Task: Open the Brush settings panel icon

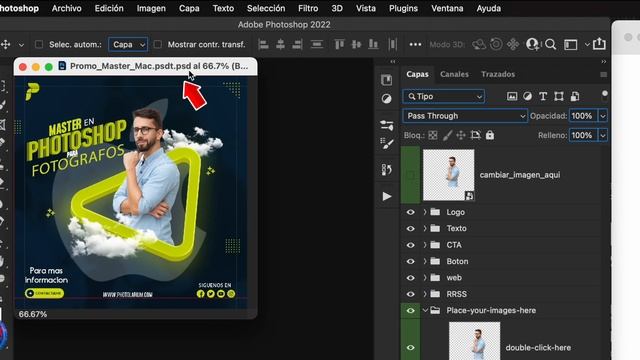Action: pos(387,143)
